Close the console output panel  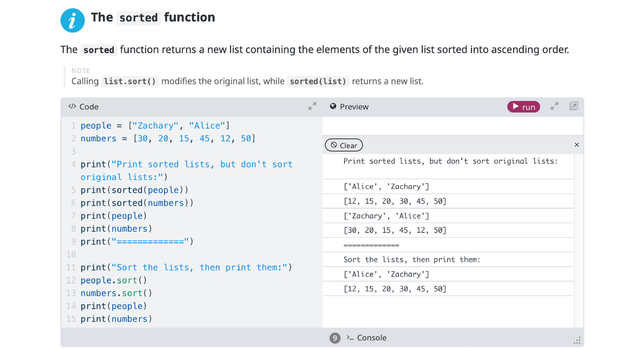576,145
